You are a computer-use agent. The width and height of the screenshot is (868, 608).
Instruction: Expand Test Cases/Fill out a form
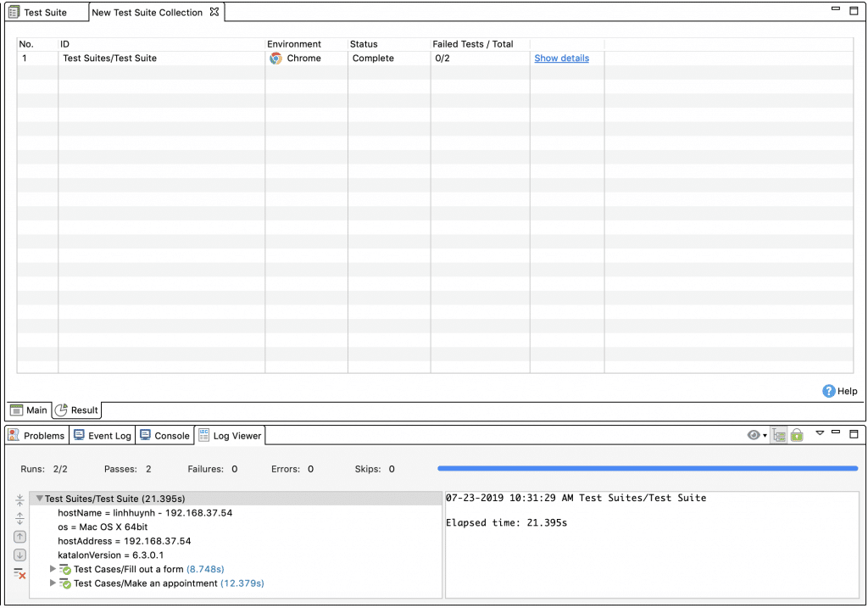pyautogui.click(x=53, y=569)
